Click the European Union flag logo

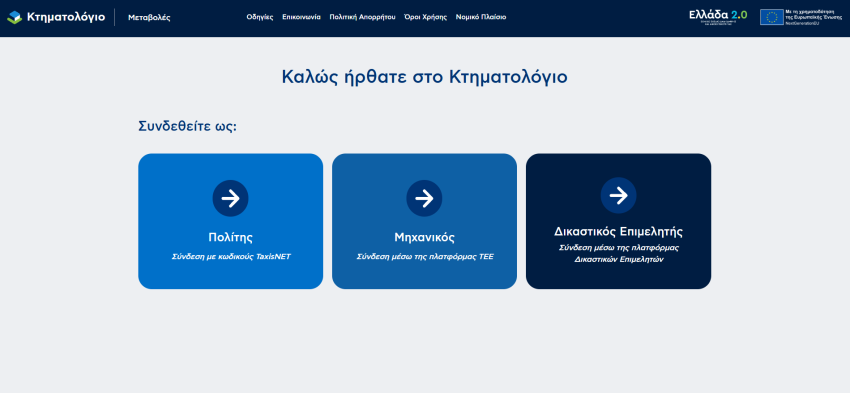coord(771,17)
